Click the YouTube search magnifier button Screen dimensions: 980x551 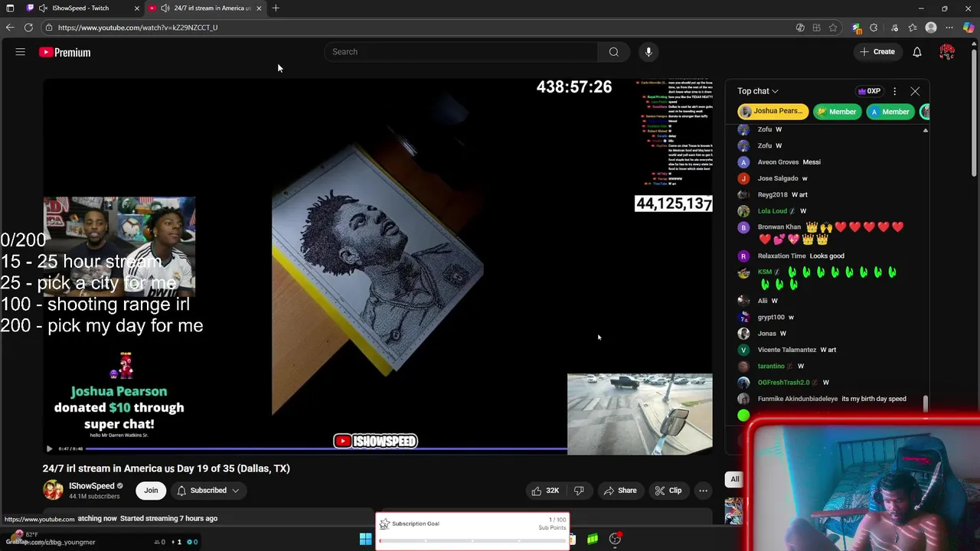614,52
